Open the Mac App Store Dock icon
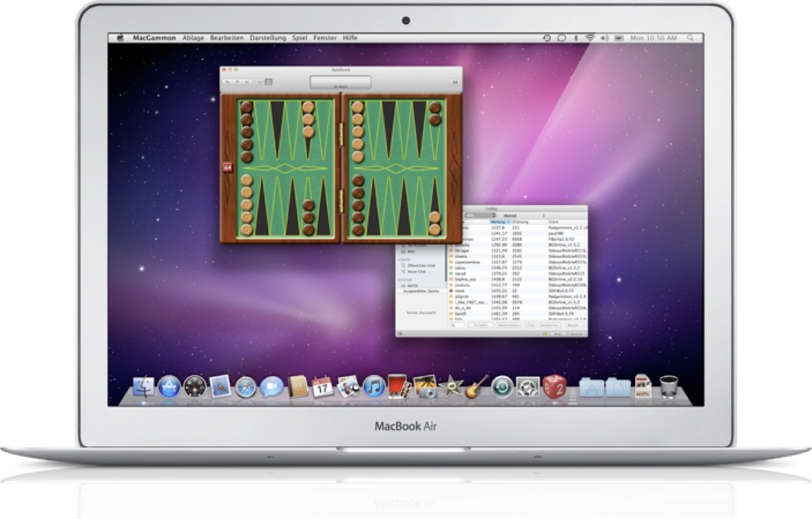 point(169,387)
